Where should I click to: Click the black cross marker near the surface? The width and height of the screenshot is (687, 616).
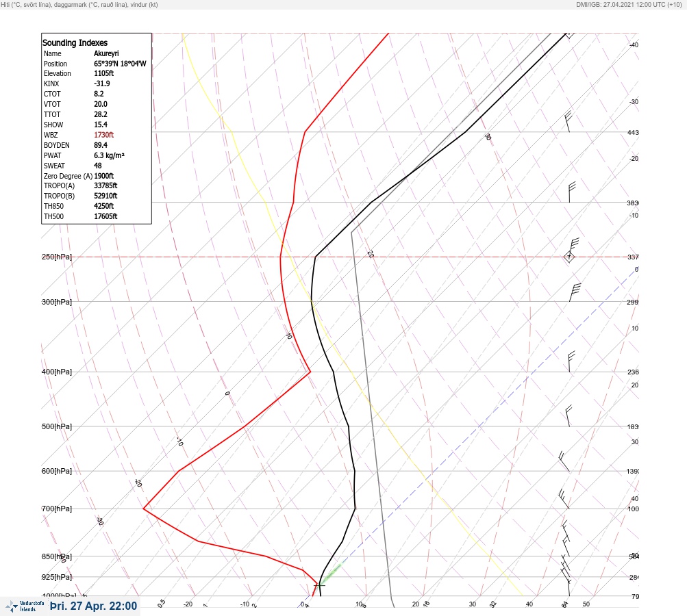[x=319, y=585]
